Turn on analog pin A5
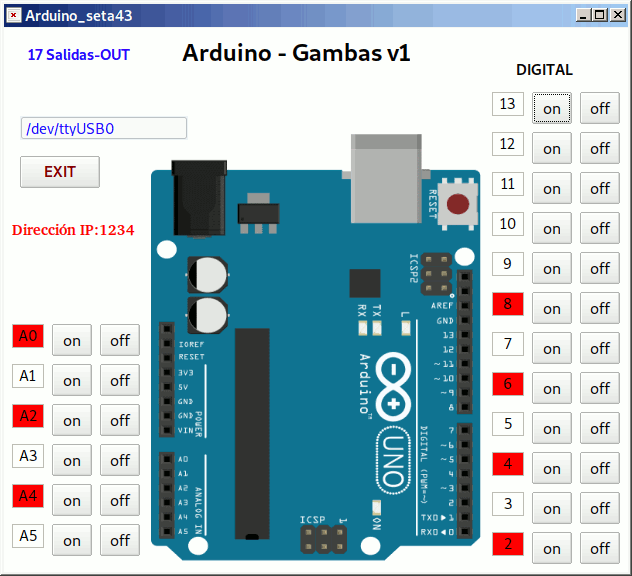Screen dimensions: 632x576 pos(72,540)
